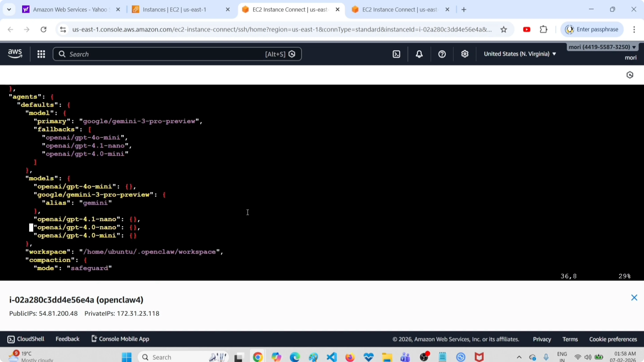This screenshot has height=362, width=644.
Task: Bookmark this page with star icon
Action: pos(504,30)
